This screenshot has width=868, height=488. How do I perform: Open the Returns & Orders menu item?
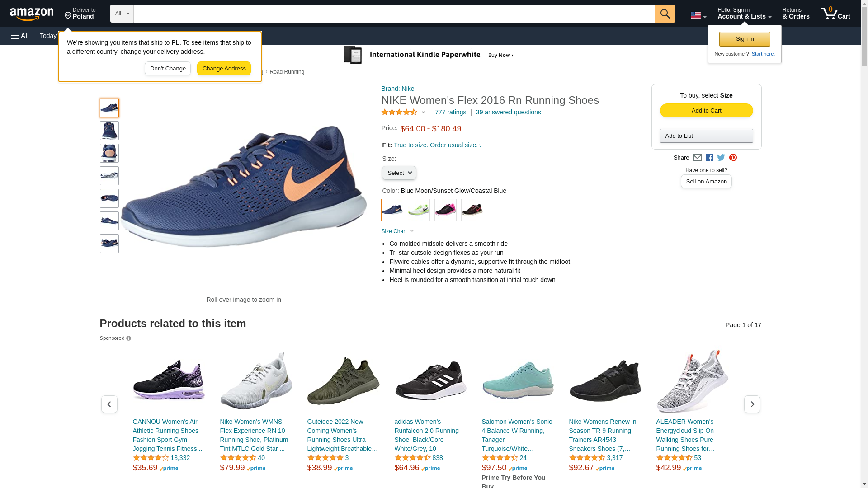point(796,14)
